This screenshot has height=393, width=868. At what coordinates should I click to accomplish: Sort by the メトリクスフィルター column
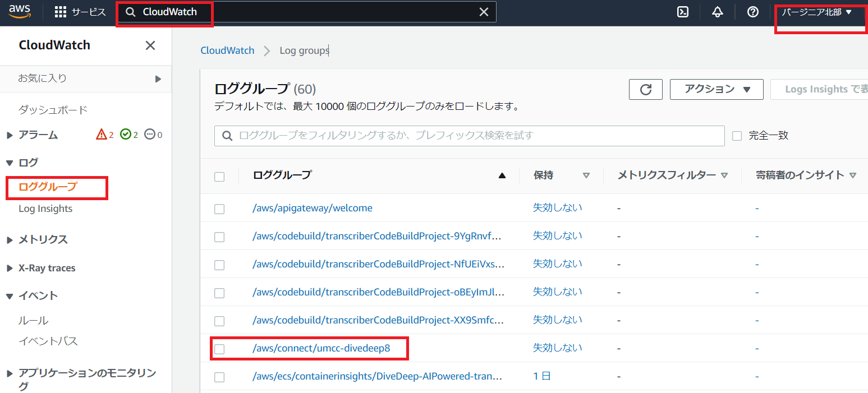click(724, 175)
